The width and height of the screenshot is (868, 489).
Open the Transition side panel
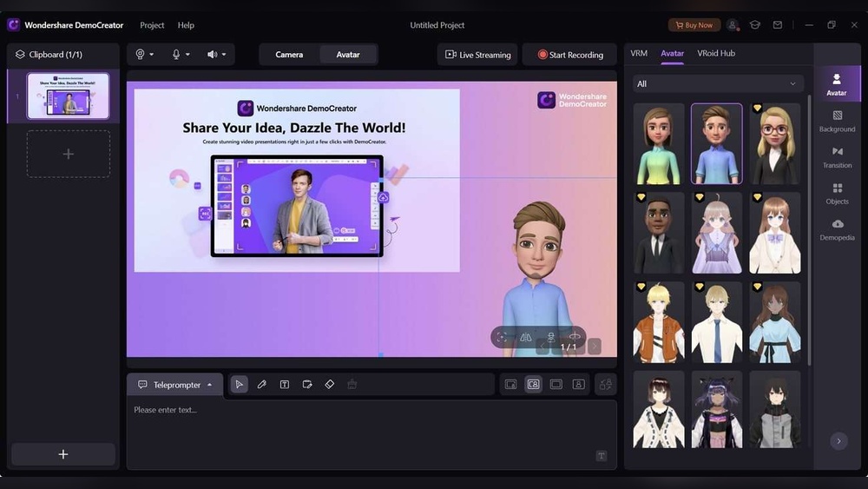(x=837, y=156)
